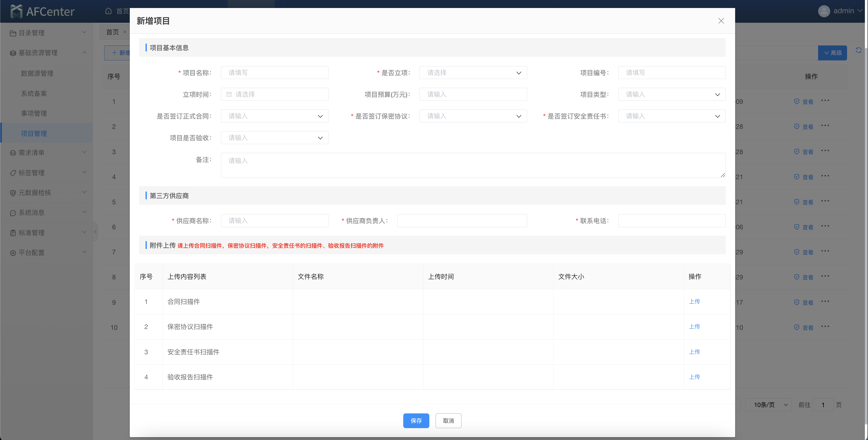Image resolution: width=868 pixels, height=440 pixels.
Task: Click the 第三方供应商 section heading
Action: (169, 195)
